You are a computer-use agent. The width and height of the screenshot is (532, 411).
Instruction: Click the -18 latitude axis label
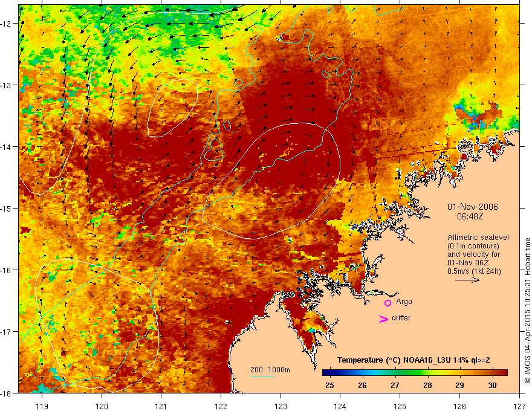tap(7, 393)
